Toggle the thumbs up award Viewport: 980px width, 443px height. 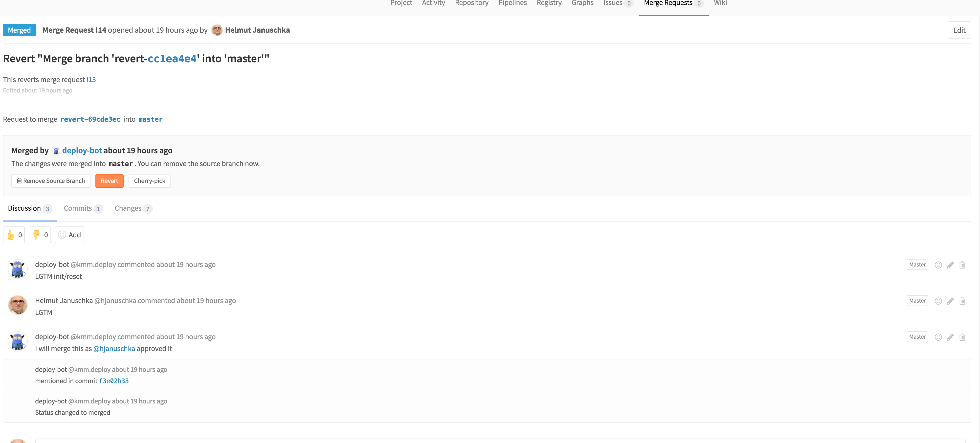(x=14, y=235)
